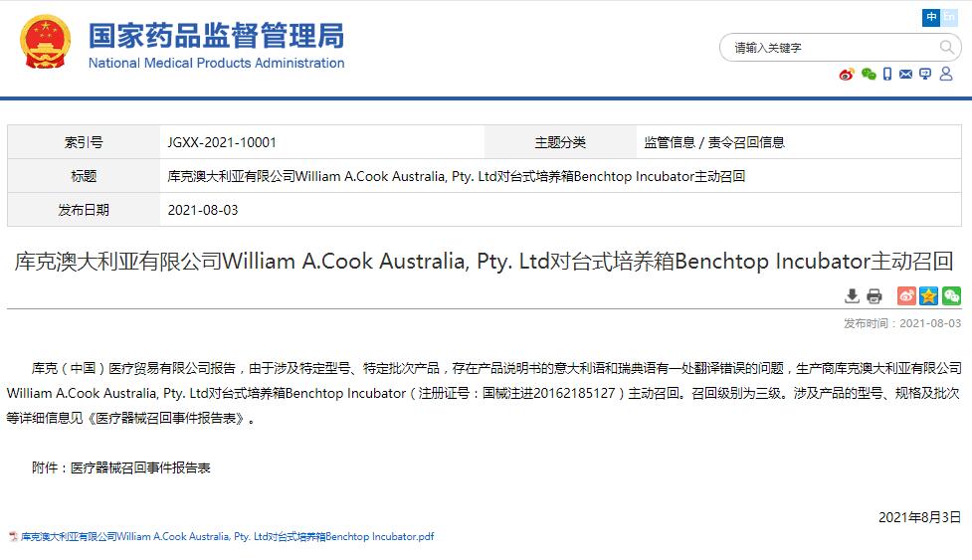Click the 主题分类 label cell

pyautogui.click(x=560, y=142)
